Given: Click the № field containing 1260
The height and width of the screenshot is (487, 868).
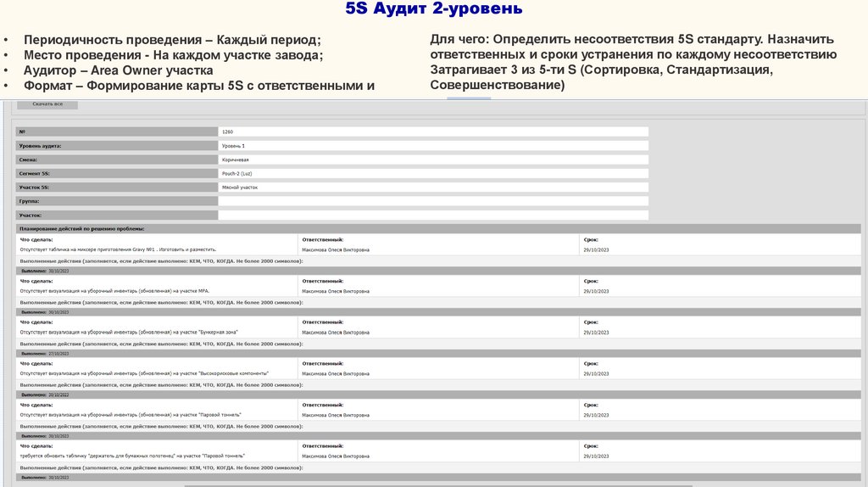Looking at the screenshot, I should pos(433,132).
